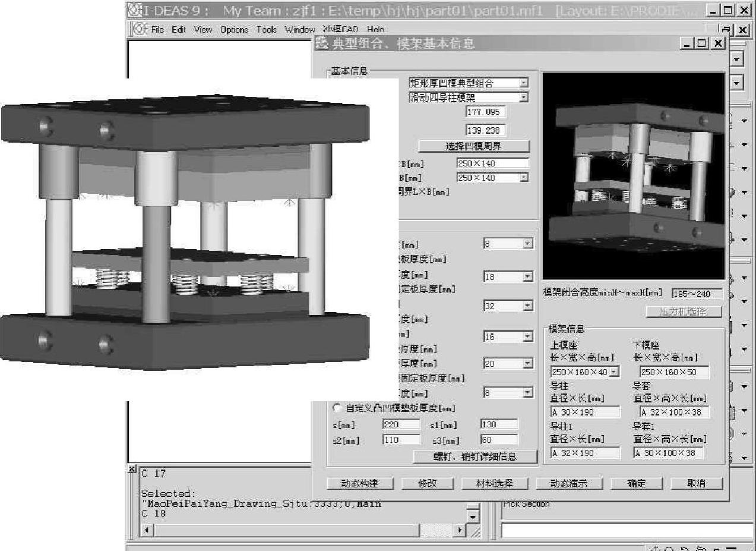This screenshot has height=551, width=756.
Task: Click the s3[mm] field showing 60
Action: coord(499,440)
